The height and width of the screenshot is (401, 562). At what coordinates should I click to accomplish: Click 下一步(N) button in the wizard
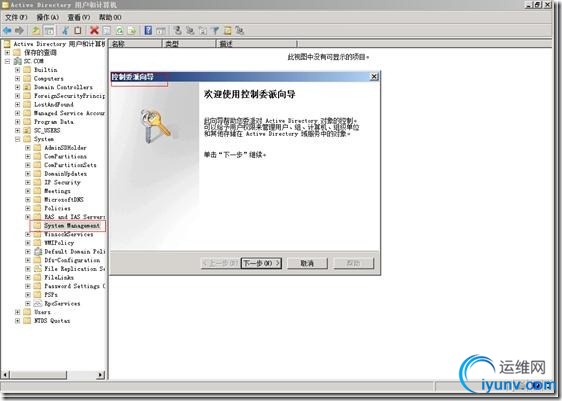(x=261, y=263)
